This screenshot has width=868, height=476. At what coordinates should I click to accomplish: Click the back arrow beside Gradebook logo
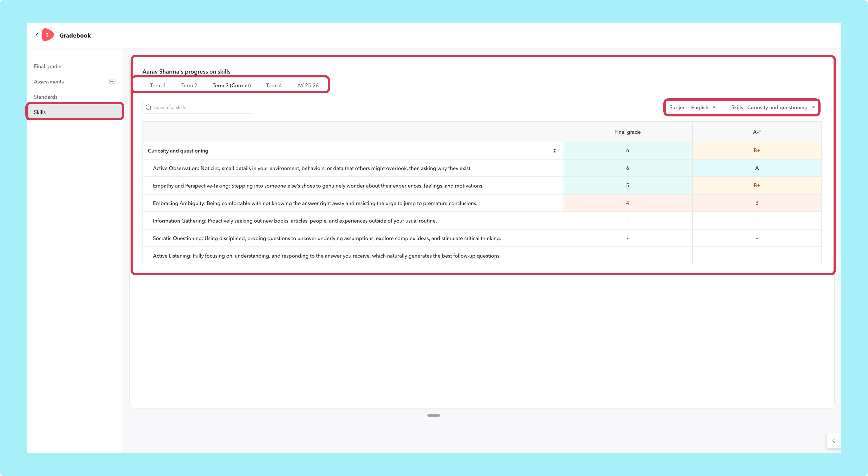(x=37, y=35)
